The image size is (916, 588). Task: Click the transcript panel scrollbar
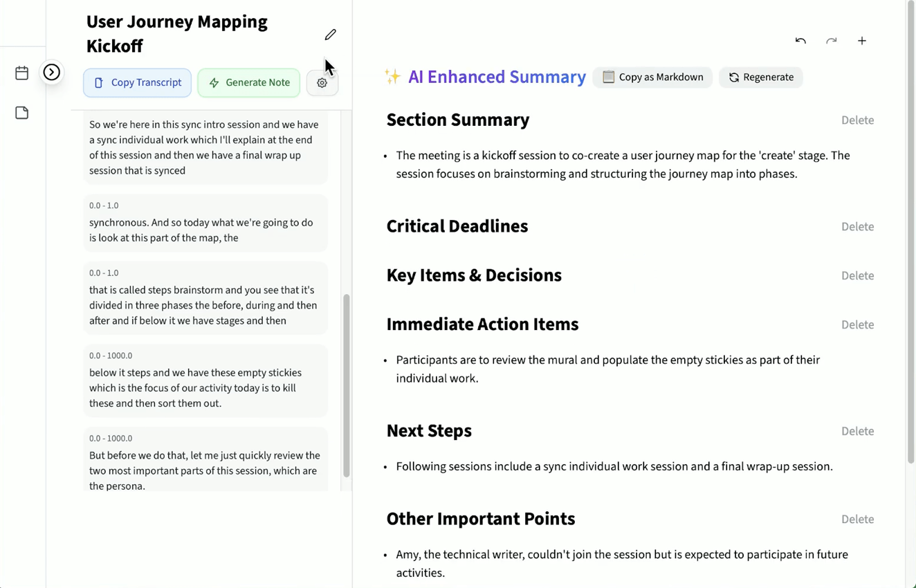tap(347, 385)
